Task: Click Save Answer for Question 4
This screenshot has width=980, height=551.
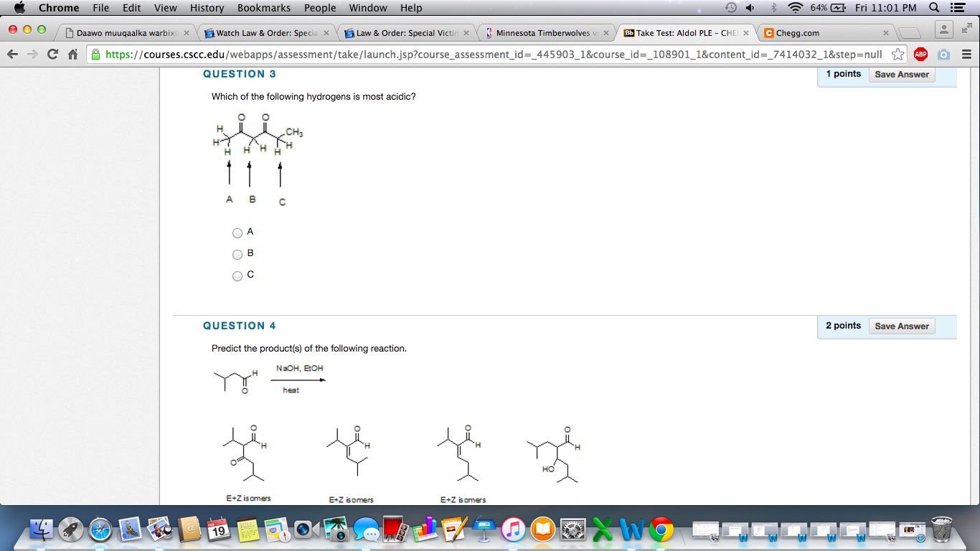Action: (901, 326)
